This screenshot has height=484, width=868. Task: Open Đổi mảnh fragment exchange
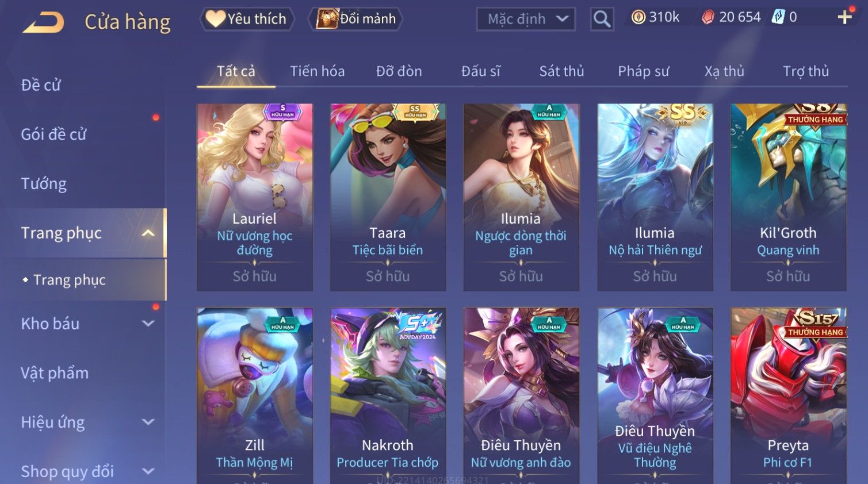click(x=355, y=19)
